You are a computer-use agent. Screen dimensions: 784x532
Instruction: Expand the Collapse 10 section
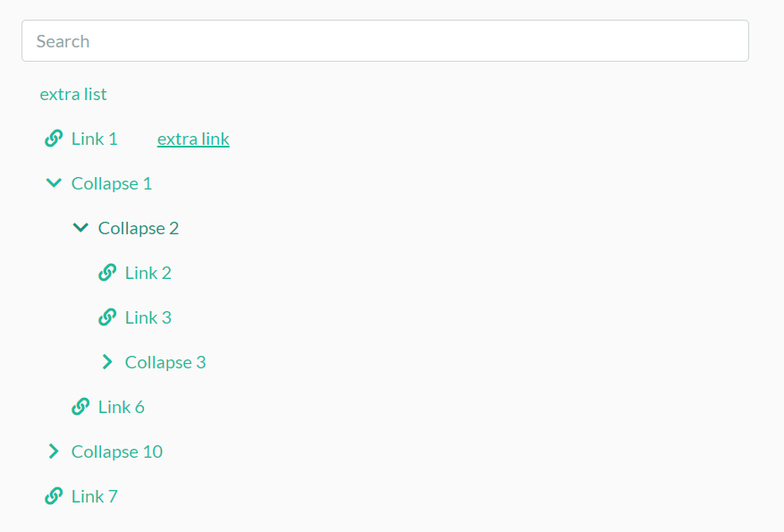54,451
